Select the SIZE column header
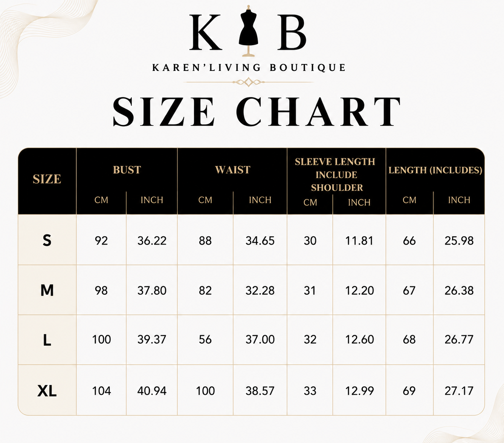This screenshot has height=443, width=504. [x=47, y=179]
